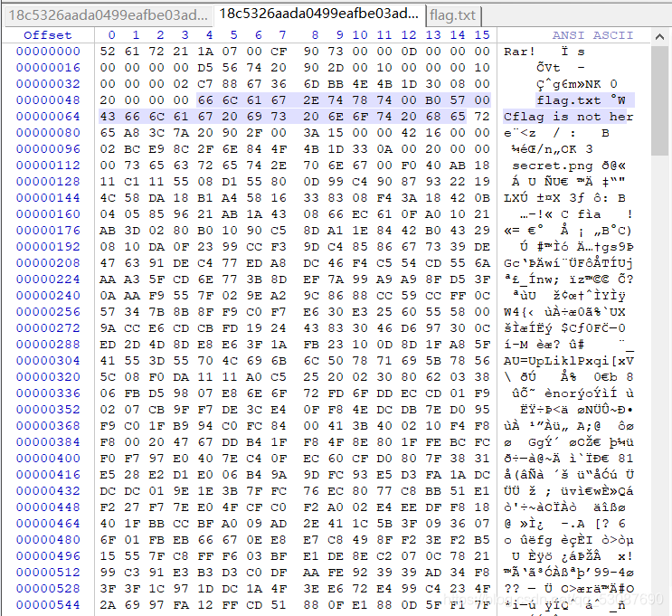Select offset row 00000256
Viewport: 672px width, 616px height.
tap(48, 312)
